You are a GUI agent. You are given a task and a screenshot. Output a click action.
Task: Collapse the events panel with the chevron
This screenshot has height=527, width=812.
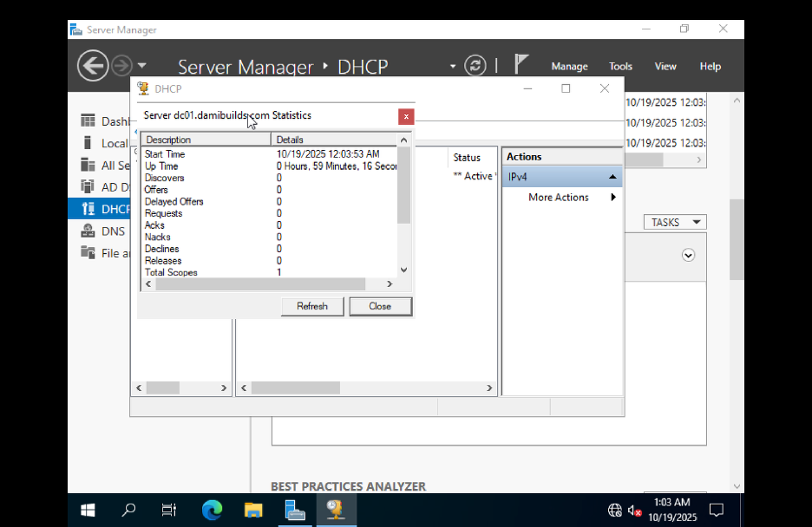click(x=688, y=255)
